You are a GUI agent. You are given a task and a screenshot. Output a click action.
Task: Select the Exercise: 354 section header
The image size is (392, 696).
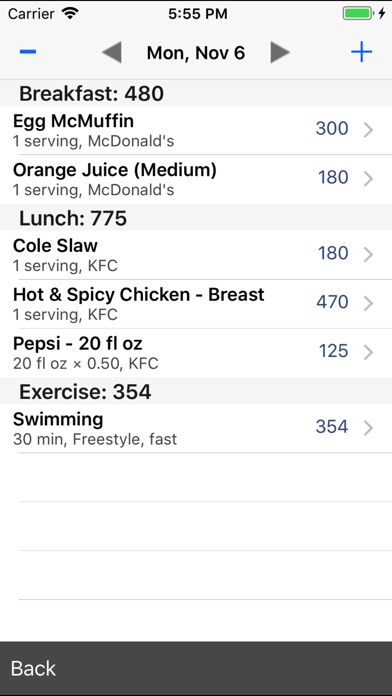196,391
